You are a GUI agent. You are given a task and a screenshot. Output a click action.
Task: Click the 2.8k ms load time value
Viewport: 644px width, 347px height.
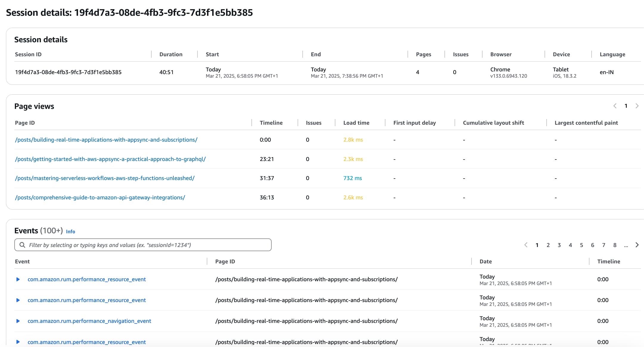353,140
